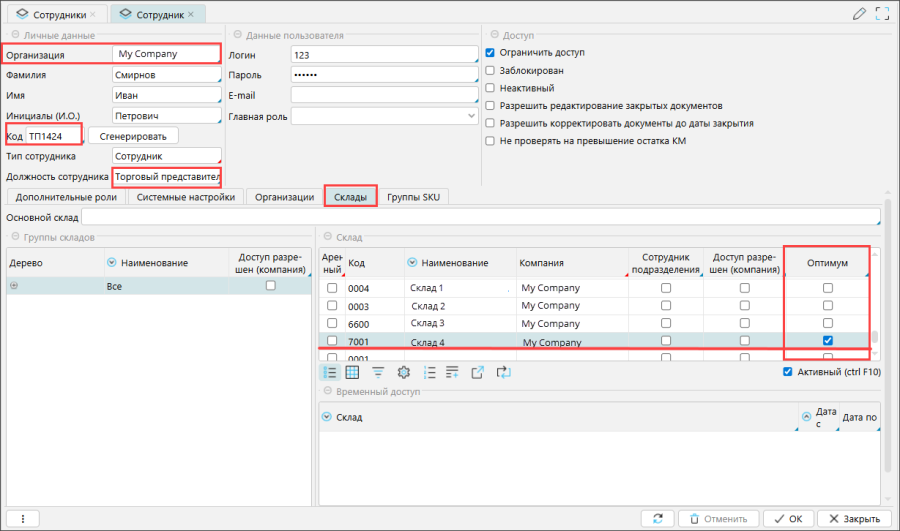The width and height of the screenshot is (900, 531).
Task: Uncheck Оптимум for Склад 4 row
Action: (827, 341)
